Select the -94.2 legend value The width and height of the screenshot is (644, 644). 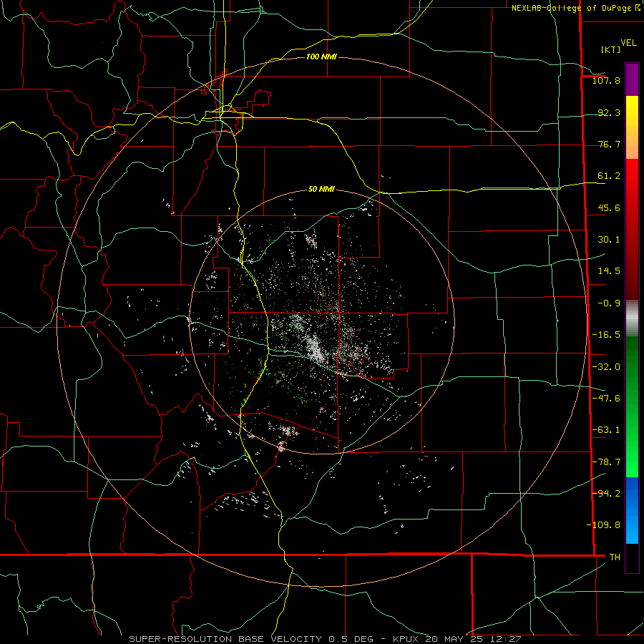point(606,493)
